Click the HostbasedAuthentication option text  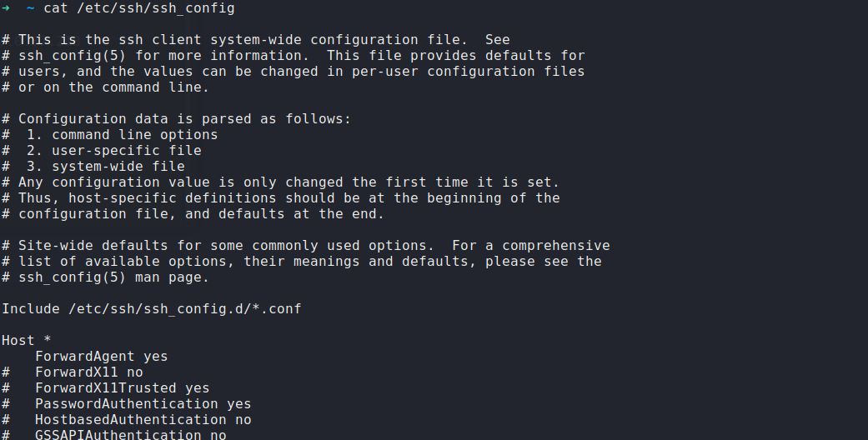click(130, 420)
